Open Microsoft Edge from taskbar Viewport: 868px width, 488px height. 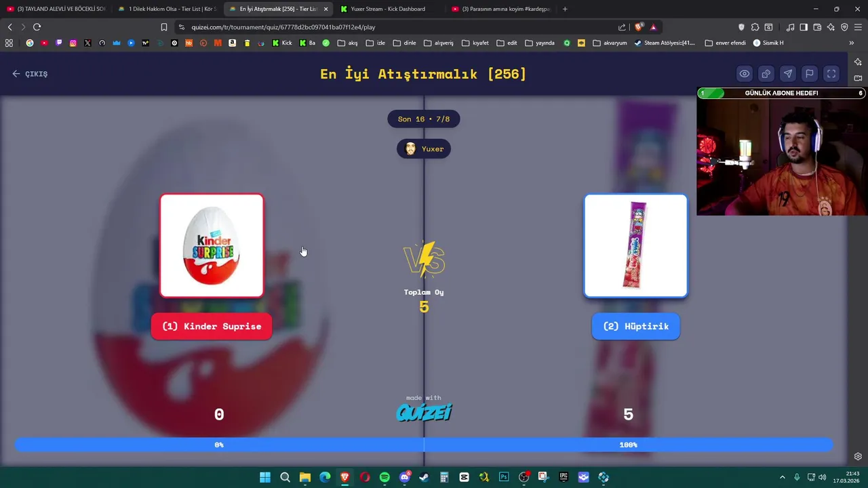point(325,477)
